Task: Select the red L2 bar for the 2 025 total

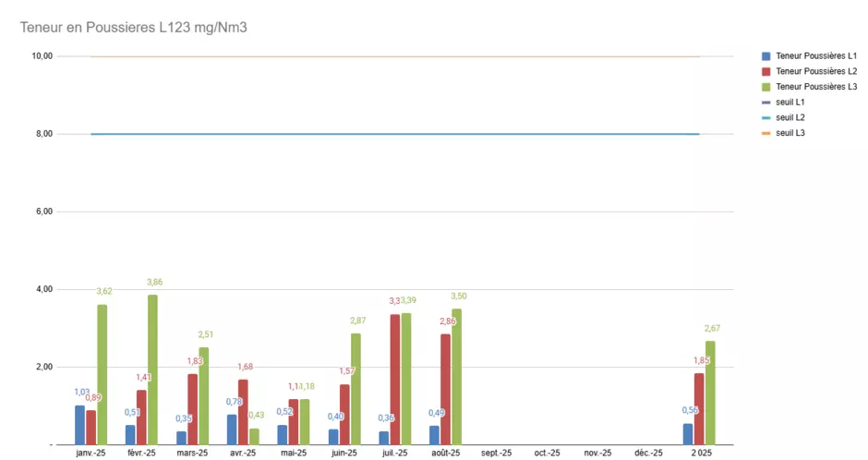Action: [699, 408]
